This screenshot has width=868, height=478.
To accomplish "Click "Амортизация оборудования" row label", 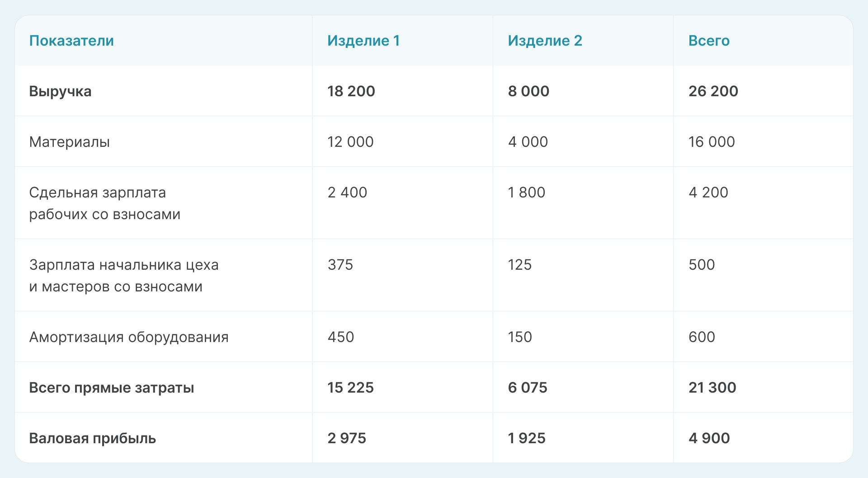I will (129, 337).
